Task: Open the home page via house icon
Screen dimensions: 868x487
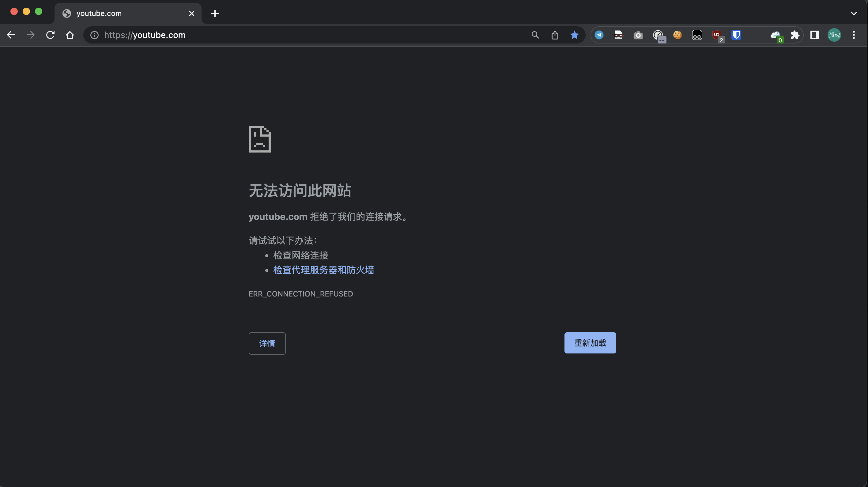Action: coord(70,35)
